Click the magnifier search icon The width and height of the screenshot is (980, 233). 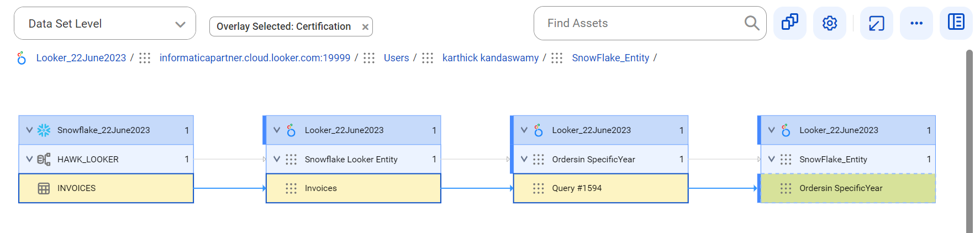click(x=752, y=23)
